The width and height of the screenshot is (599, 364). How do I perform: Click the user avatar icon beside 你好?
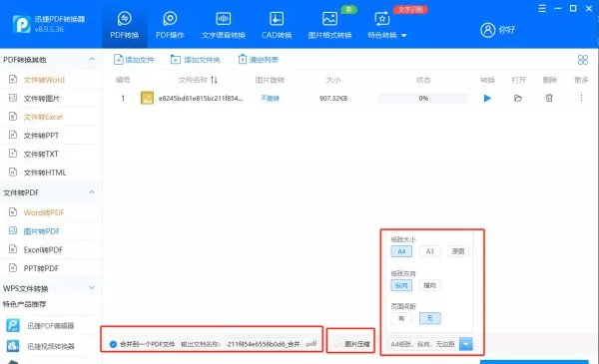487,30
